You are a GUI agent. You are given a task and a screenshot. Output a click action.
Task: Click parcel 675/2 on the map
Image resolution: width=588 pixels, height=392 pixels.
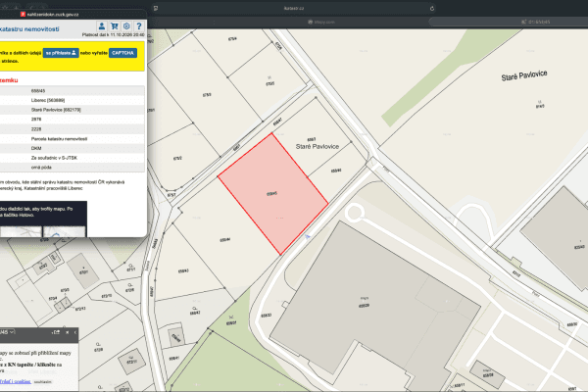pos(177,159)
